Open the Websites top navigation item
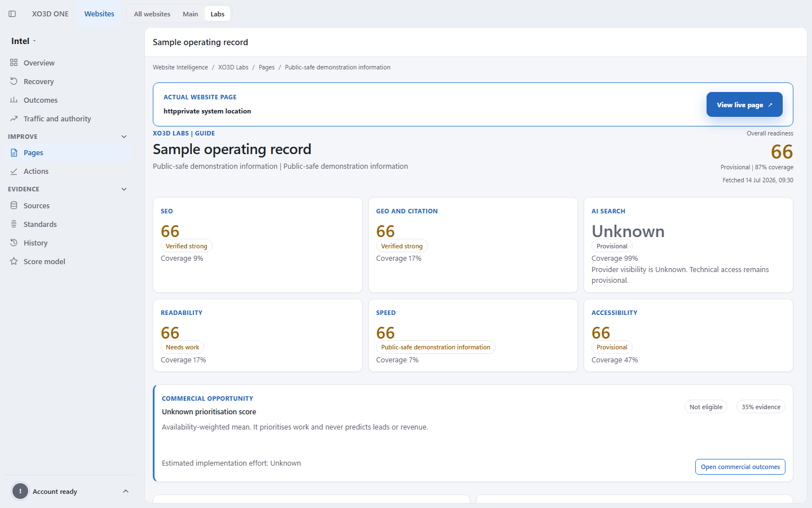812x508 pixels. click(x=99, y=14)
